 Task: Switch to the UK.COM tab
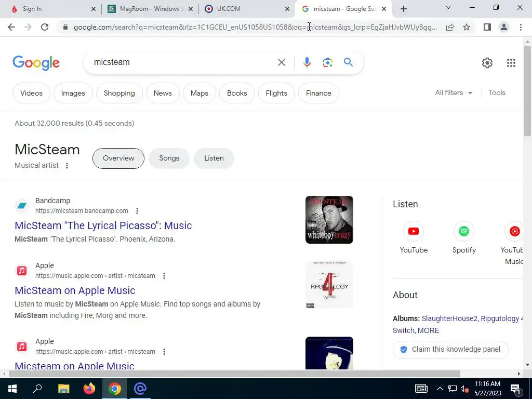point(247,9)
